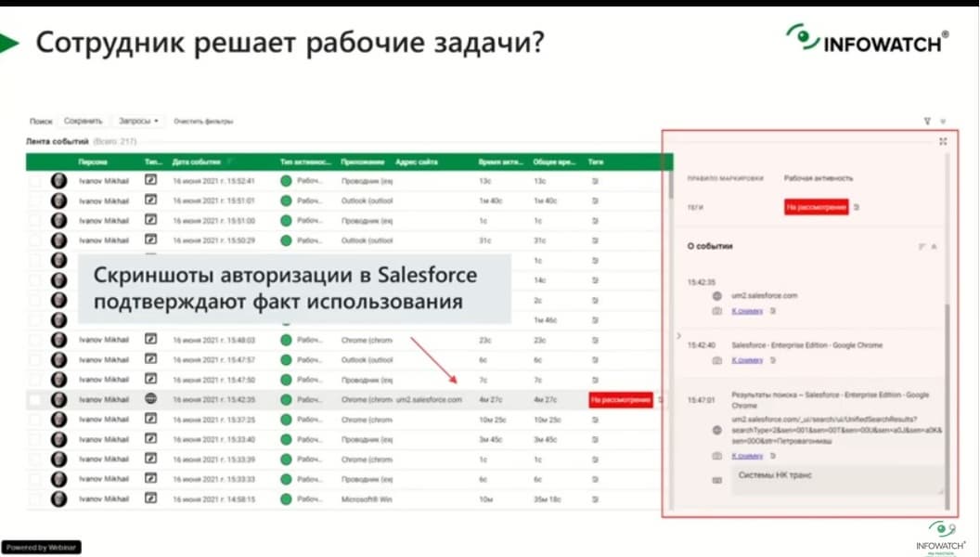Click the camera icon under the 15:42:35 event
This screenshot has width=980, height=557.
coord(716,311)
